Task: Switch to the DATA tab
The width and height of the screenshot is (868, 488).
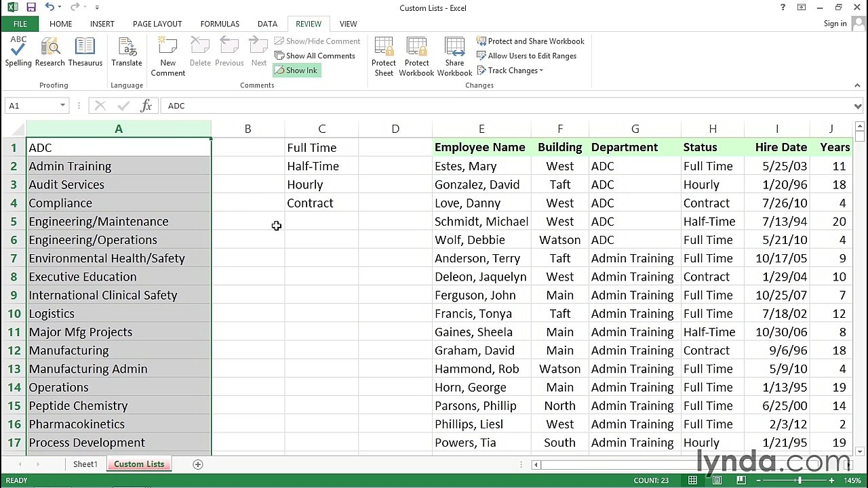Action: pyautogui.click(x=267, y=24)
